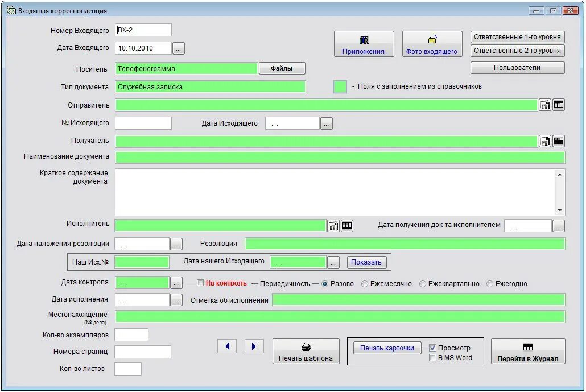
Task: Click Тип документа field showing Служебная записка
Action: click(x=211, y=86)
